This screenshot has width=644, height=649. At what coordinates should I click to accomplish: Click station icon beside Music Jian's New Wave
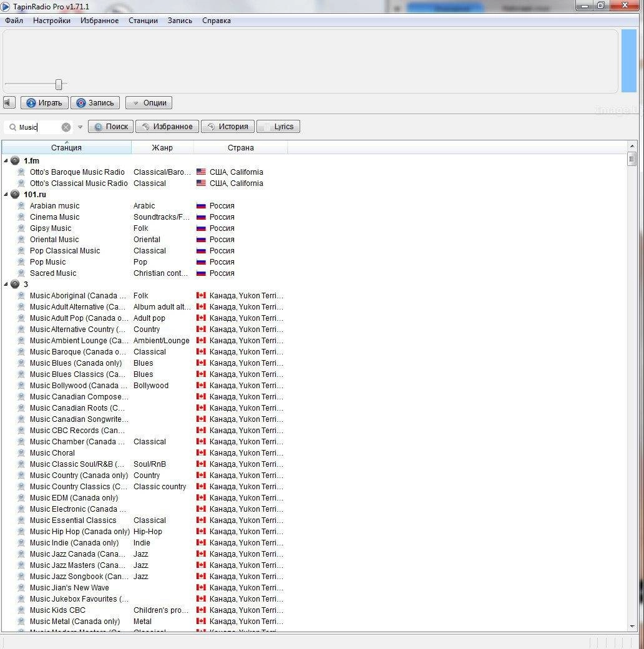tap(21, 587)
